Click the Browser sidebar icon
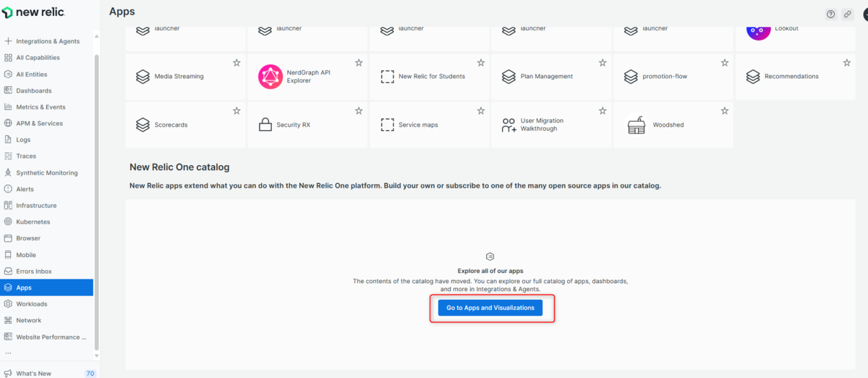The image size is (868, 378). (x=8, y=238)
